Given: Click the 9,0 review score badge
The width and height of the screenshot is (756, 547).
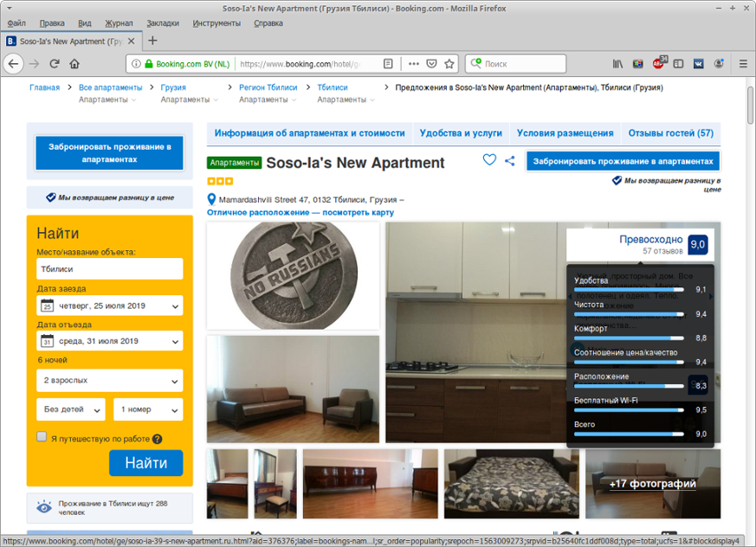Looking at the screenshot, I should pyautogui.click(x=698, y=244).
